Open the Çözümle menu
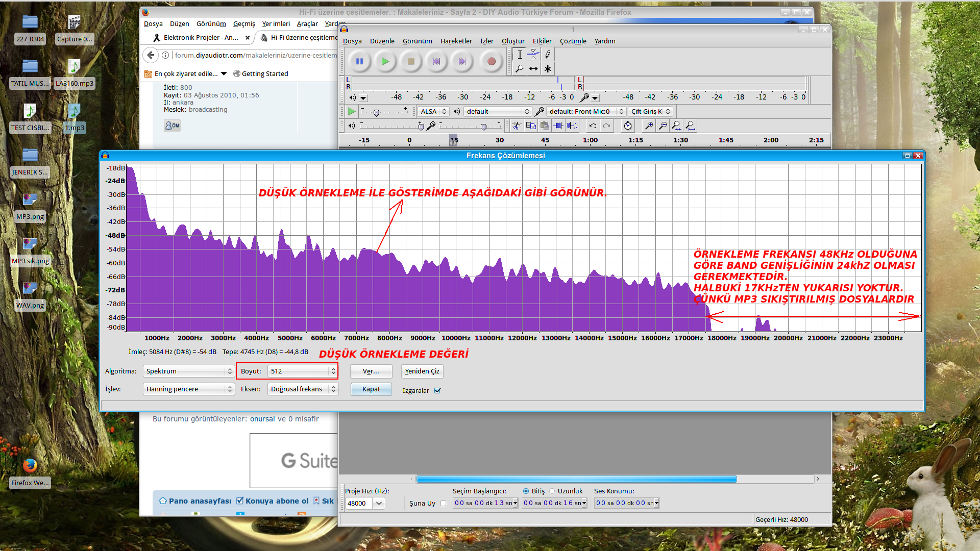Image resolution: width=980 pixels, height=551 pixels. (573, 41)
